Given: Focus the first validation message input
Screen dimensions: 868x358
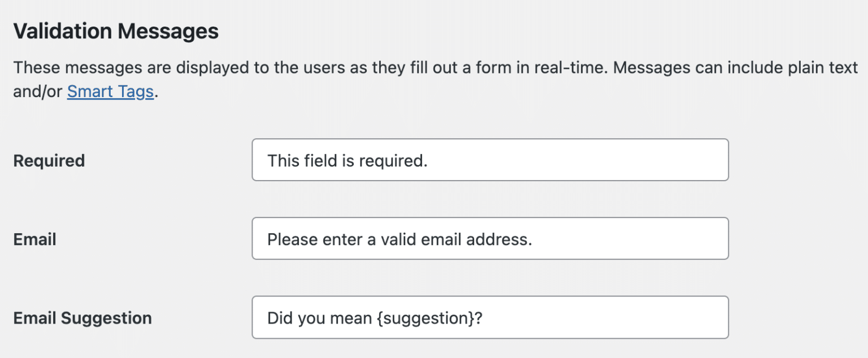Looking at the screenshot, I should [489, 160].
